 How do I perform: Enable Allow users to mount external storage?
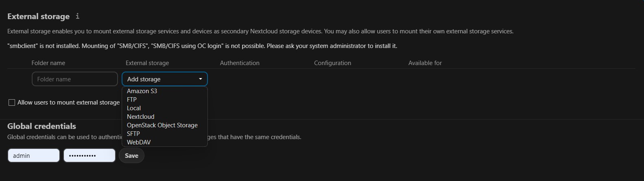[x=12, y=102]
